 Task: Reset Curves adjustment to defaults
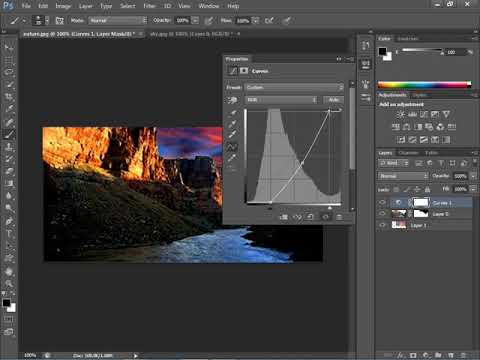coord(310,217)
